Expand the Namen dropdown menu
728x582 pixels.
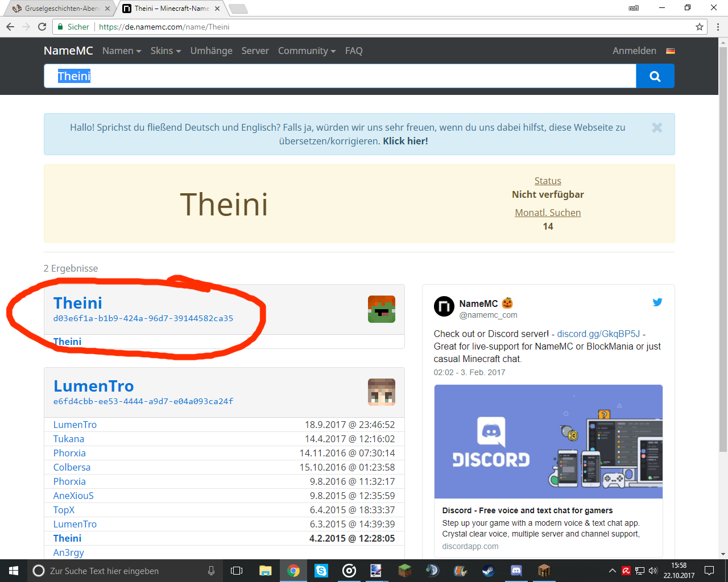[x=122, y=51]
